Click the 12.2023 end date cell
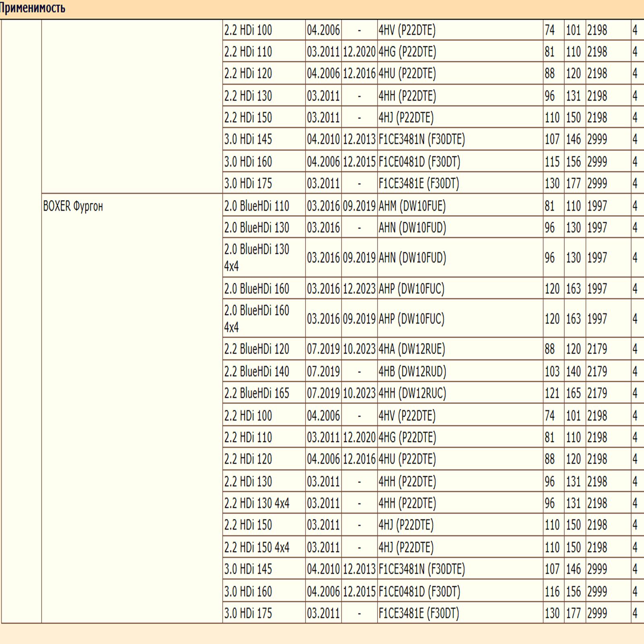Viewport: 644px width, 644px height. tap(359, 289)
